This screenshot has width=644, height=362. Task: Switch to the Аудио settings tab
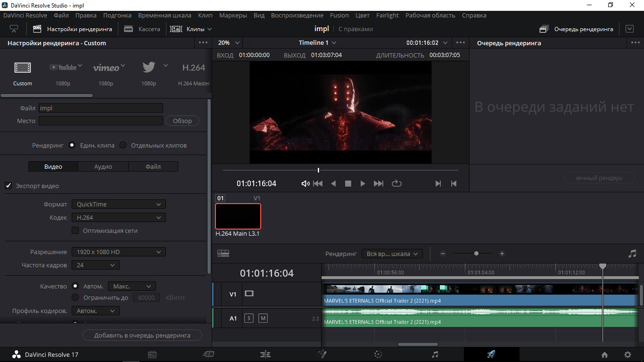coord(103,166)
